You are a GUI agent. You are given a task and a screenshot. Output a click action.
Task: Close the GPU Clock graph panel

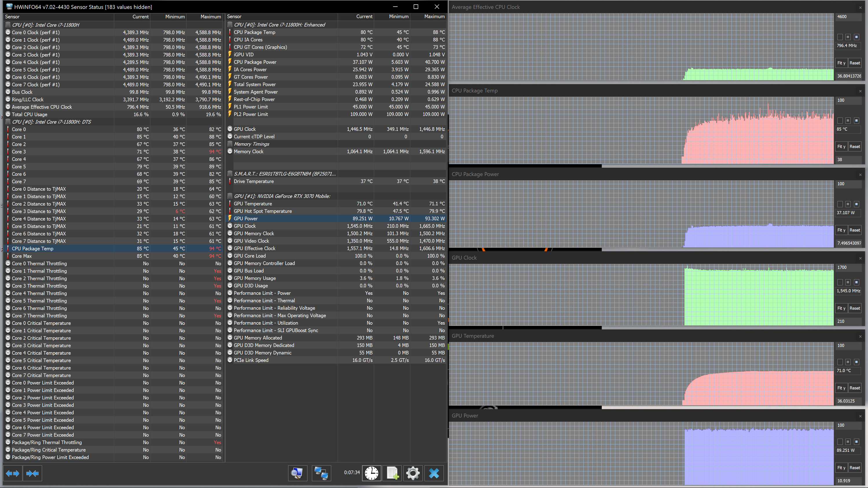[860, 258]
